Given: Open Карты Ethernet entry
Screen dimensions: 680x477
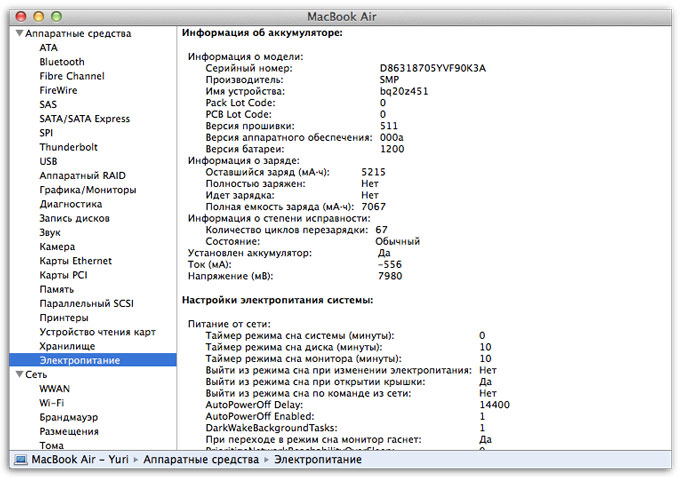Looking at the screenshot, I should tap(75, 261).
